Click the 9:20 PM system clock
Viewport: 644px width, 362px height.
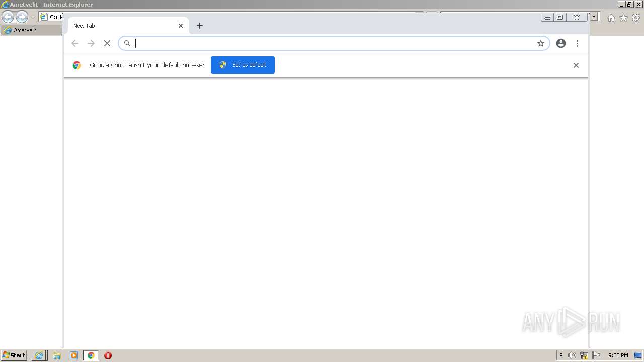pyautogui.click(x=618, y=355)
